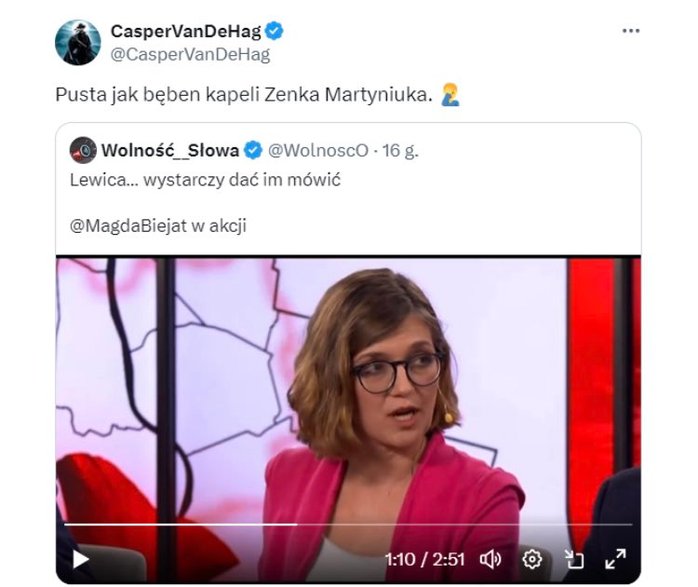Open video settings gear icon
This screenshot has height=587, width=698.
[532, 559]
